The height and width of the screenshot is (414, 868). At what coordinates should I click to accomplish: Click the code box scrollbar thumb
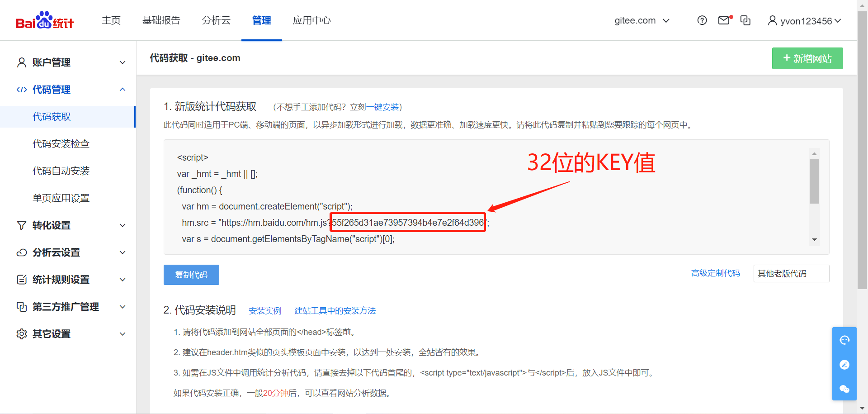tap(814, 181)
